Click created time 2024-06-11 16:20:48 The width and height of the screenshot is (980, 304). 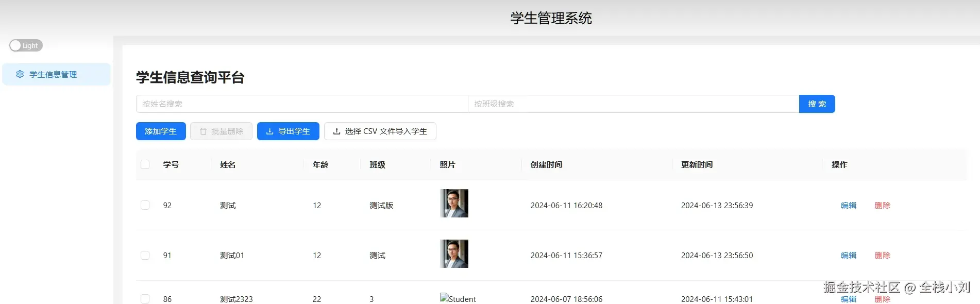tap(566, 205)
